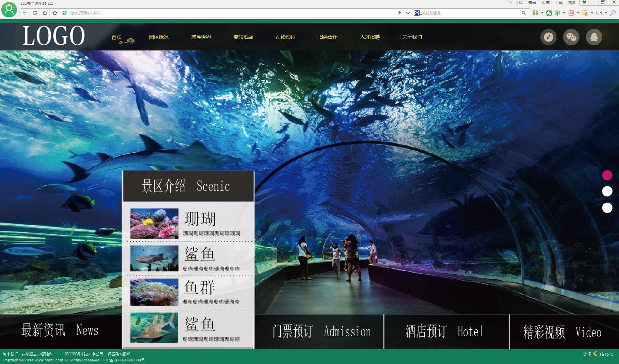Click the Weibo feather icon in the header
Image resolution: width=619 pixels, height=364 pixels.
tap(548, 37)
